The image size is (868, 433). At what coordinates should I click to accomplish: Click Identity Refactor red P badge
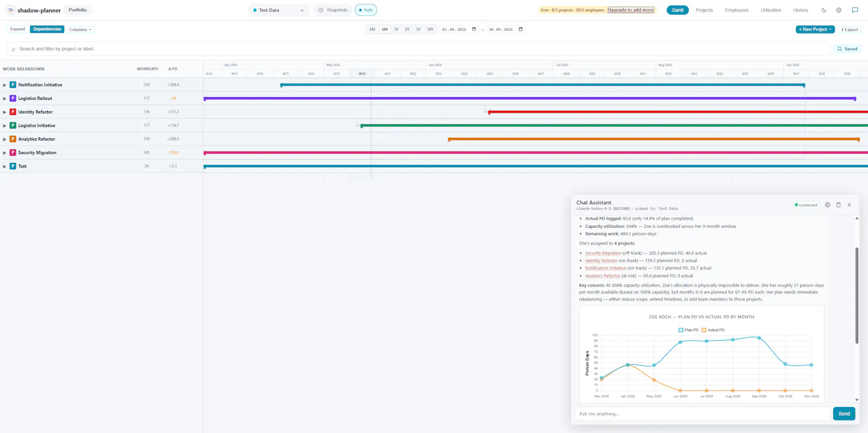[13, 112]
